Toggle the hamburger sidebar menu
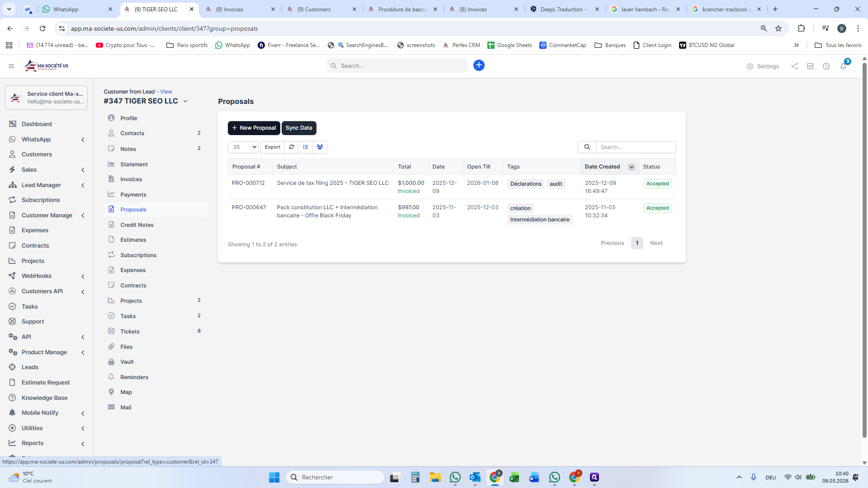This screenshot has height=488, width=868. (11, 66)
